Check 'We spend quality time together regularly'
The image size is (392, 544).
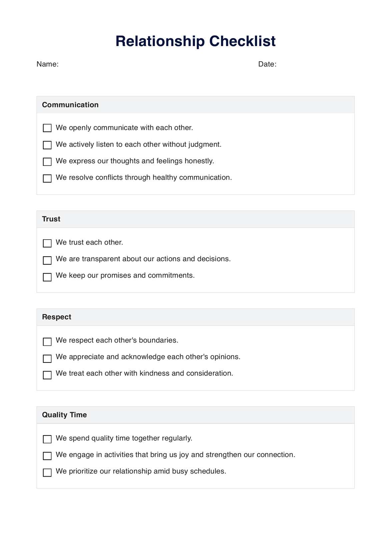tap(47, 439)
